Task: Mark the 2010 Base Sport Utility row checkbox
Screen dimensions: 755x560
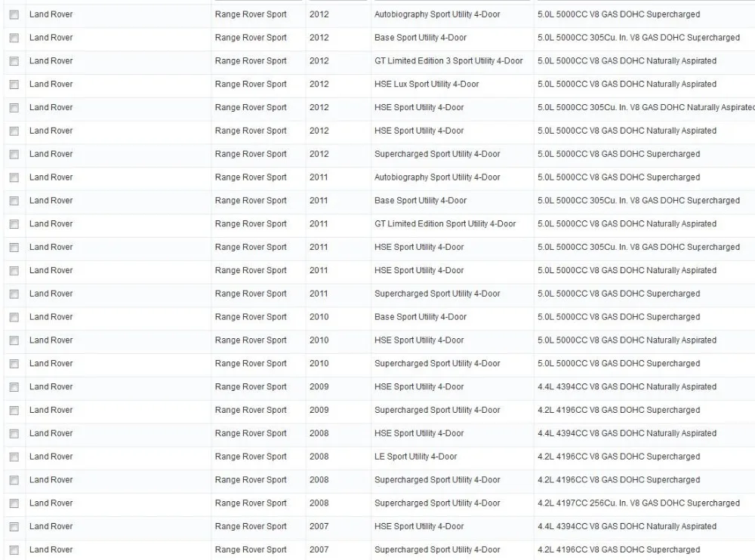Action: [x=14, y=317]
